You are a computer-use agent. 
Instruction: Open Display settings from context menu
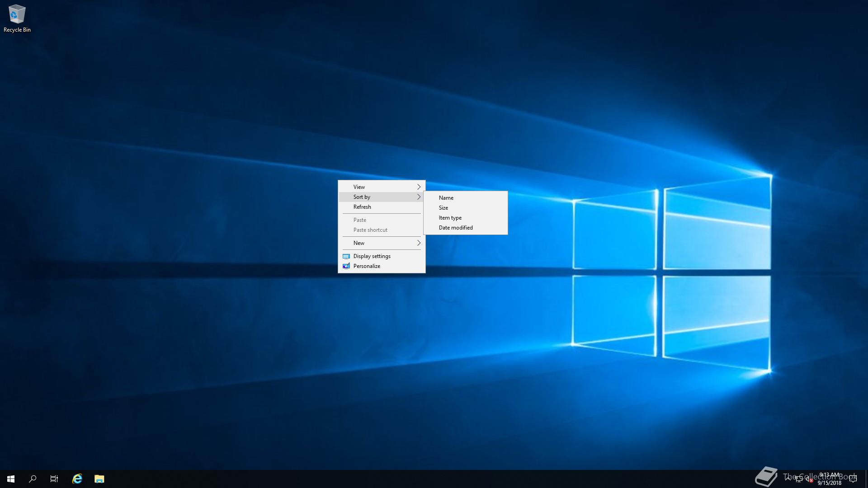[x=372, y=256]
